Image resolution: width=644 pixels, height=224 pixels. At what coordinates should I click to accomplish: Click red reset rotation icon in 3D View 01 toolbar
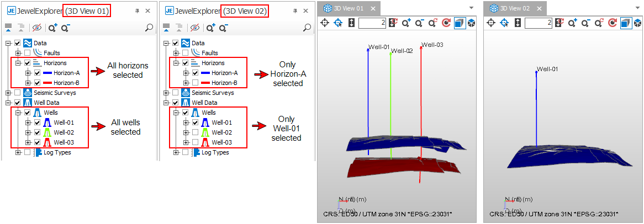click(446, 23)
